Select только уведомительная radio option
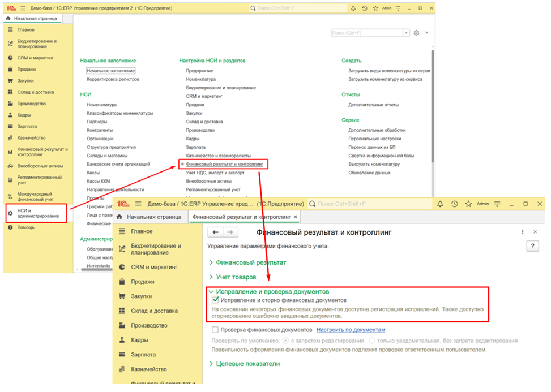Viewport: 551px width, 392px height. tap(372, 341)
